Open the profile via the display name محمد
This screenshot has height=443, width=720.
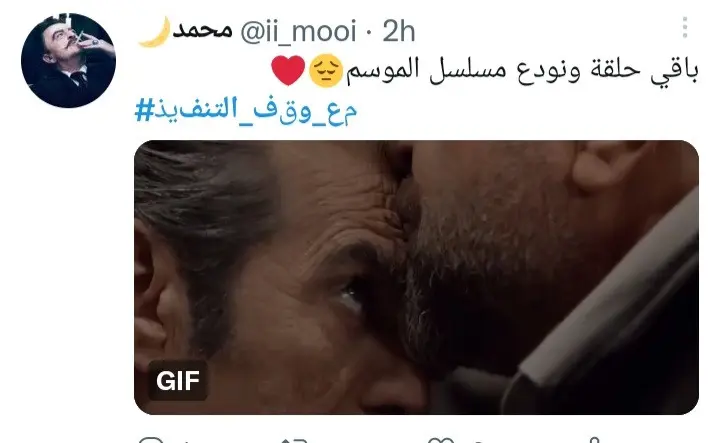(x=202, y=31)
